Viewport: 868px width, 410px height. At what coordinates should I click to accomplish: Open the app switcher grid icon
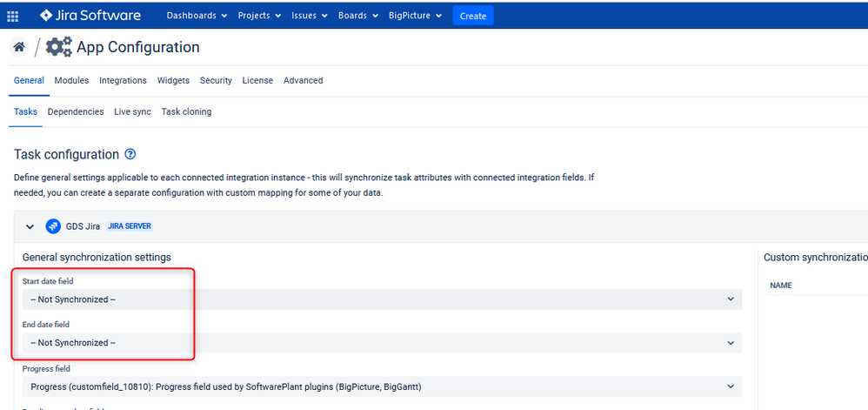tap(12, 16)
